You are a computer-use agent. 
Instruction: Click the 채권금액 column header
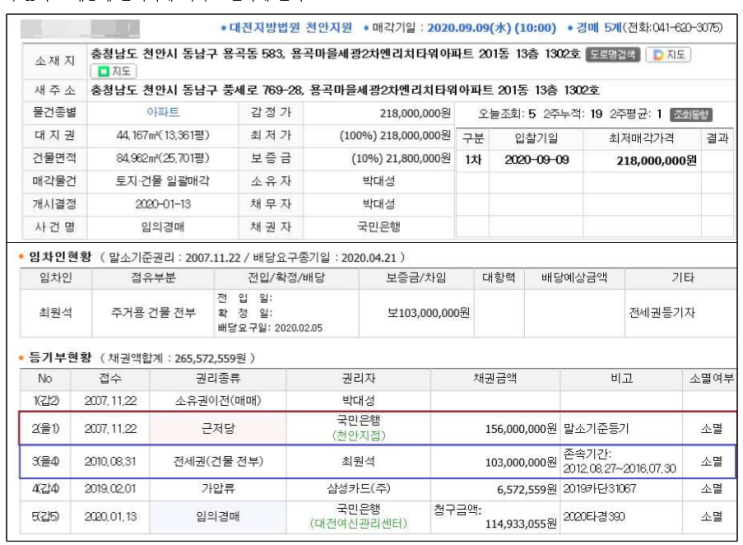(x=495, y=379)
